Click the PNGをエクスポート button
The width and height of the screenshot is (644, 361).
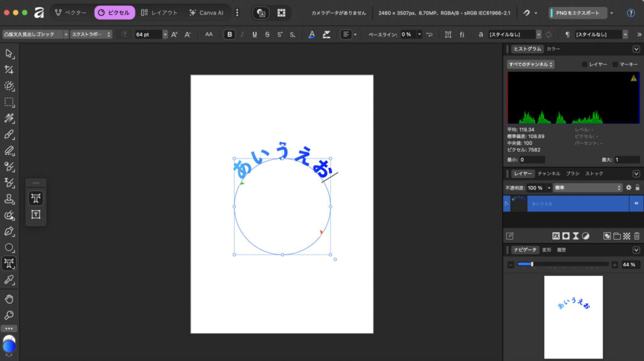click(577, 13)
